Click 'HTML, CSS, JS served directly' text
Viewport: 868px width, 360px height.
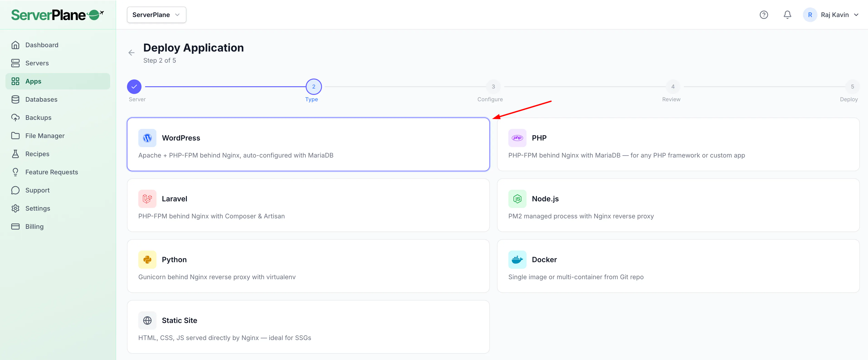pyautogui.click(x=225, y=338)
